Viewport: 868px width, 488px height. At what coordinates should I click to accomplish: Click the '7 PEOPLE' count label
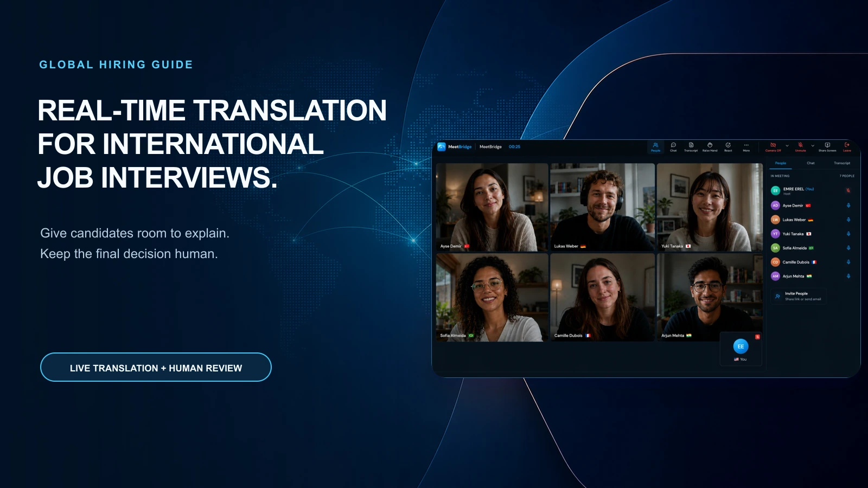847,176
